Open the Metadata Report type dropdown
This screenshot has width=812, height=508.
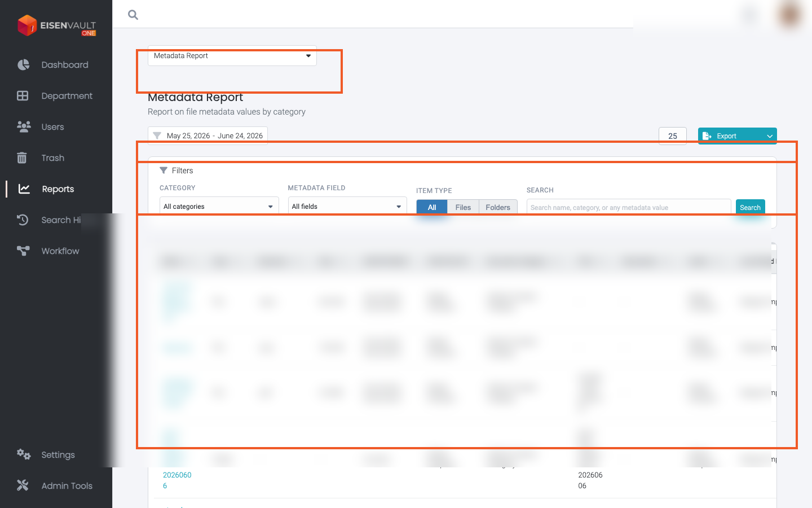click(232, 55)
